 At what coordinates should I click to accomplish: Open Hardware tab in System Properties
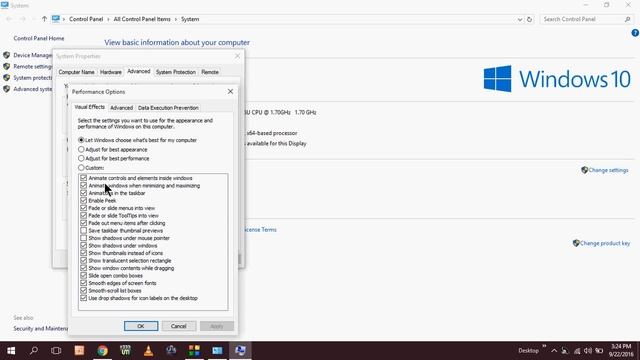click(x=111, y=72)
